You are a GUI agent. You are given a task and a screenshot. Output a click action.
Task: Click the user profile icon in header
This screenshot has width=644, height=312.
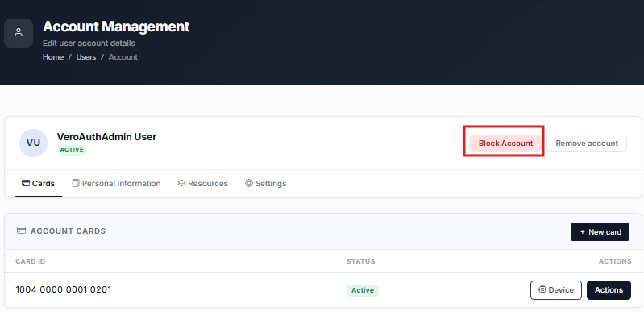click(x=19, y=33)
